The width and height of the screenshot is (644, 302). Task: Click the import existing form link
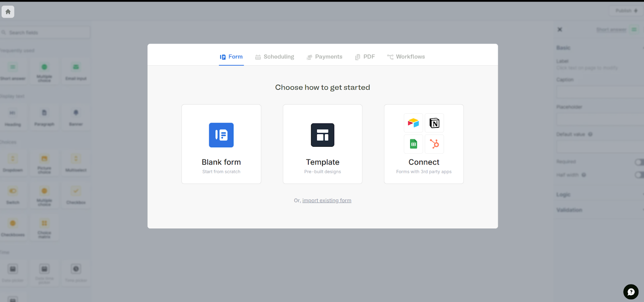coord(327,200)
